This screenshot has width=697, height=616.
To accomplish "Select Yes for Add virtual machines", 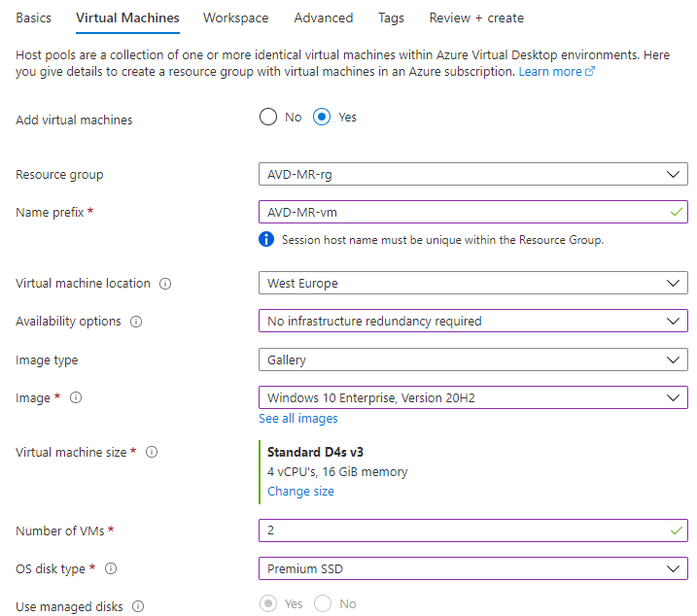I will [x=322, y=117].
